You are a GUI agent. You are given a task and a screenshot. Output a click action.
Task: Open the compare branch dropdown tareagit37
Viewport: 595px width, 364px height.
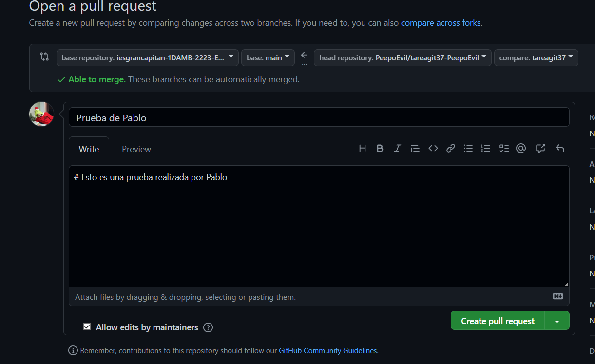[x=536, y=57]
